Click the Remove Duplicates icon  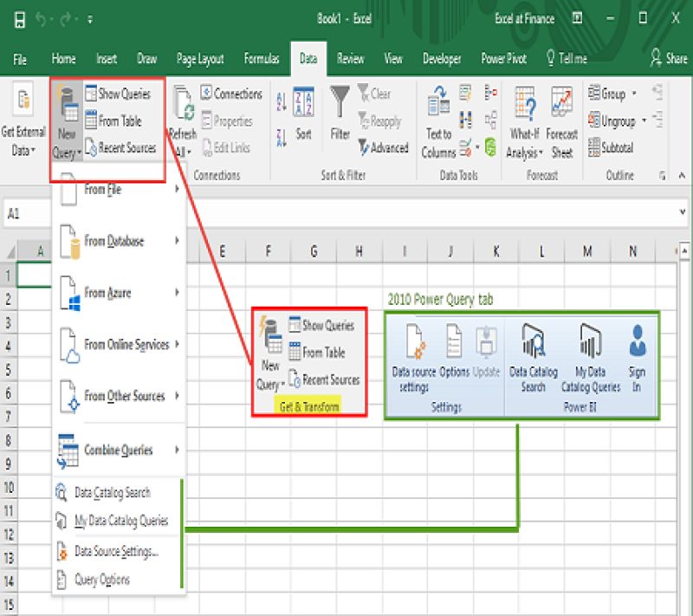(x=465, y=120)
